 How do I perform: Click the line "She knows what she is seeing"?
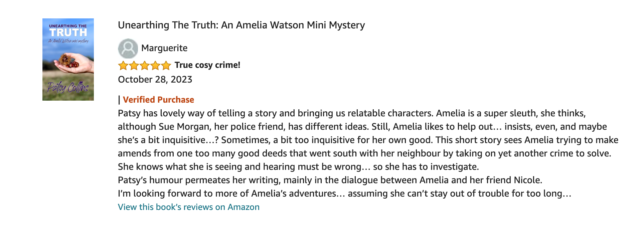pyautogui.click(x=298, y=167)
